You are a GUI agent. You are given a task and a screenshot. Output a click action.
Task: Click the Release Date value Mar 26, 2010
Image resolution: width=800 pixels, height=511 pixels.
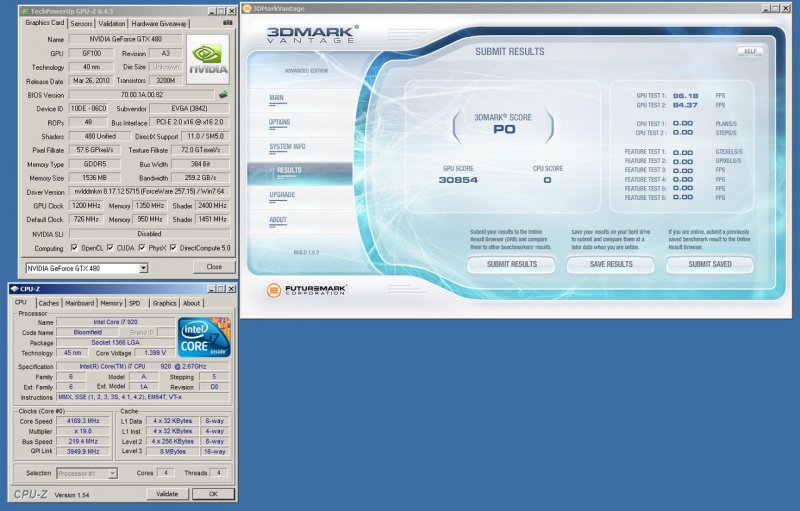point(91,81)
